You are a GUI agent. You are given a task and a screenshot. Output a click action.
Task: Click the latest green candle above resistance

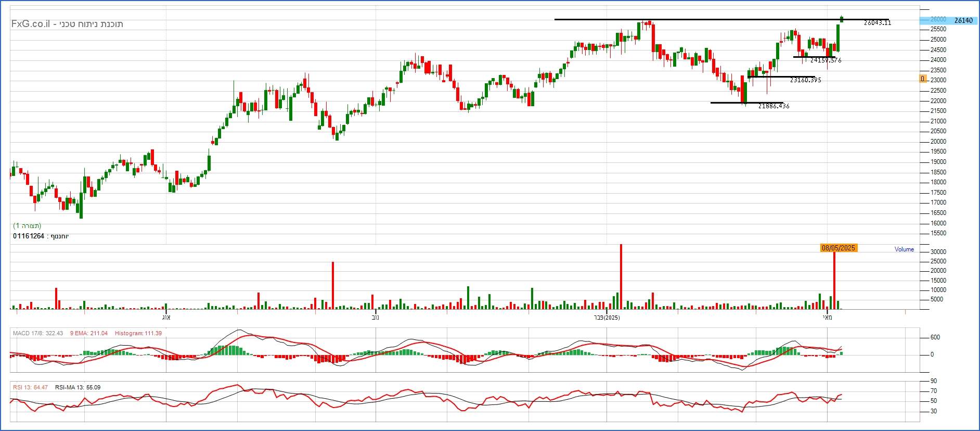842,19
